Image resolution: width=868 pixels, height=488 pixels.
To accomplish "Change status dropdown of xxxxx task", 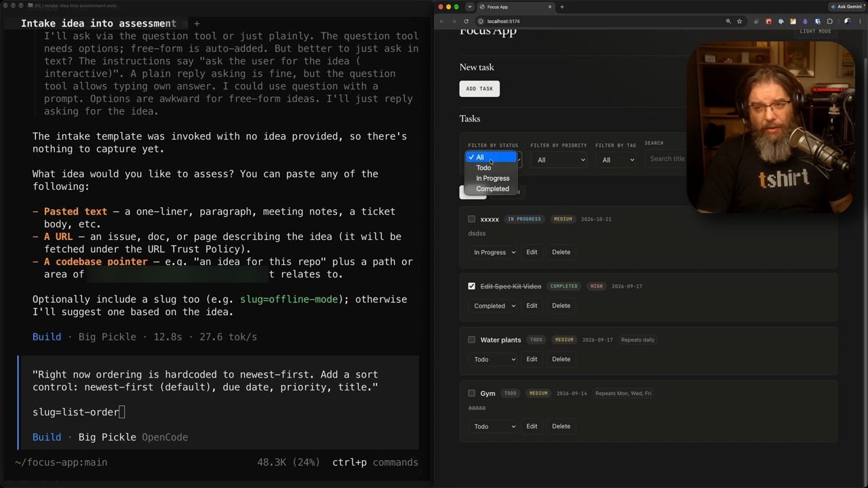I will point(493,252).
